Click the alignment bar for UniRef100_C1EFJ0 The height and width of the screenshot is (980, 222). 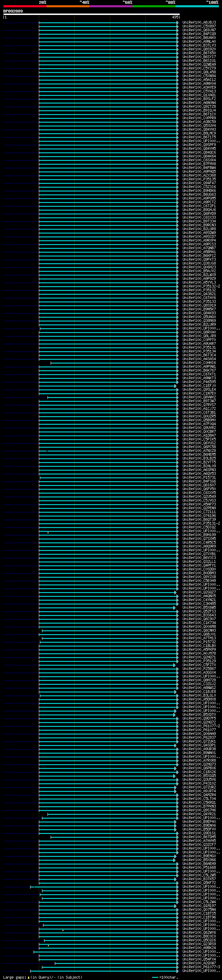click(x=108, y=386)
